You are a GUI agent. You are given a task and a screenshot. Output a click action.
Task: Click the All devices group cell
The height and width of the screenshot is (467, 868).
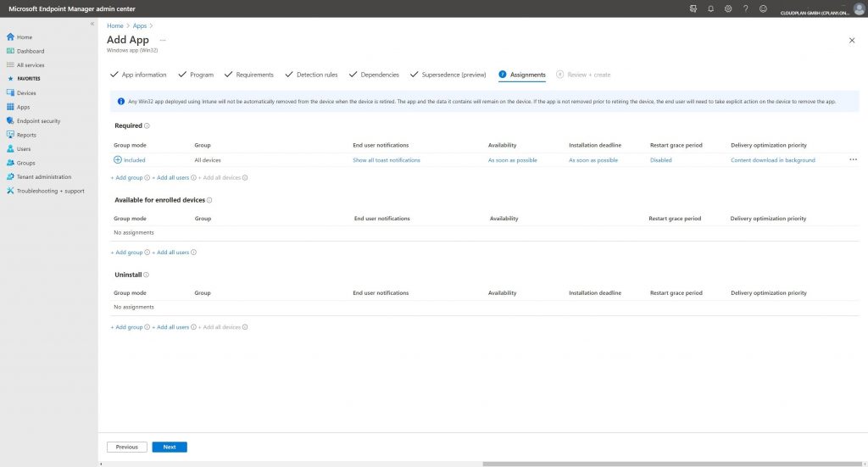pyautogui.click(x=208, y=160)
